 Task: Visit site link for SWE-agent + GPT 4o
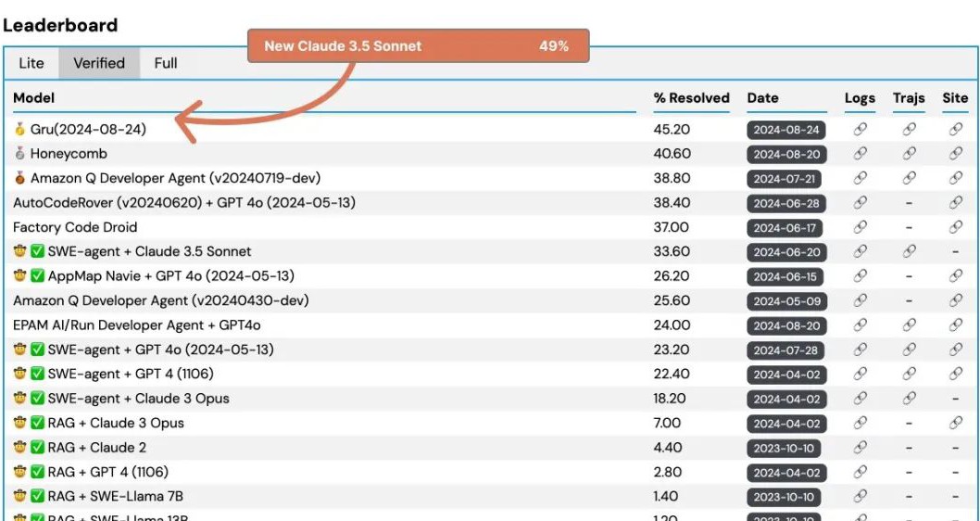pos(956,349)
